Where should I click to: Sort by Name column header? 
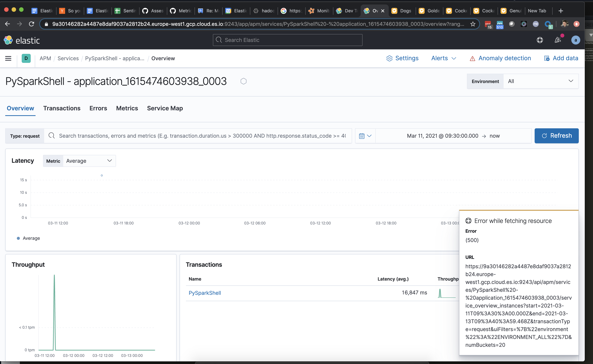point(195,279)
